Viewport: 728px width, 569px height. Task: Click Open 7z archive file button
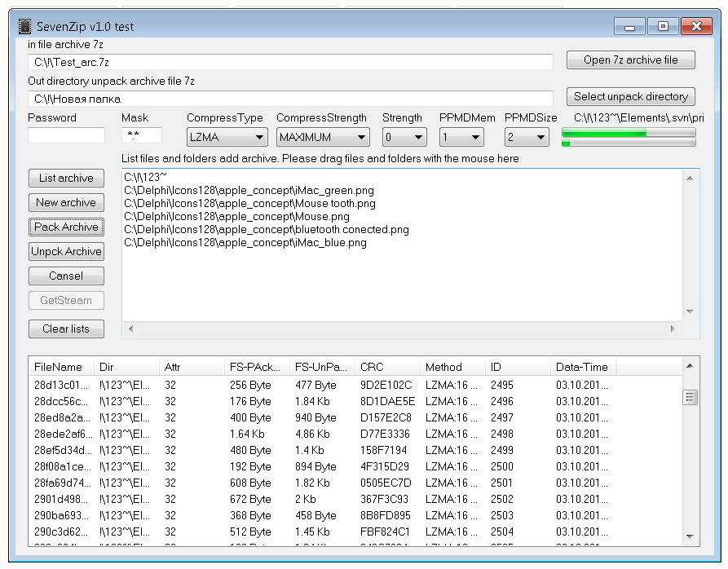(630, 60)
